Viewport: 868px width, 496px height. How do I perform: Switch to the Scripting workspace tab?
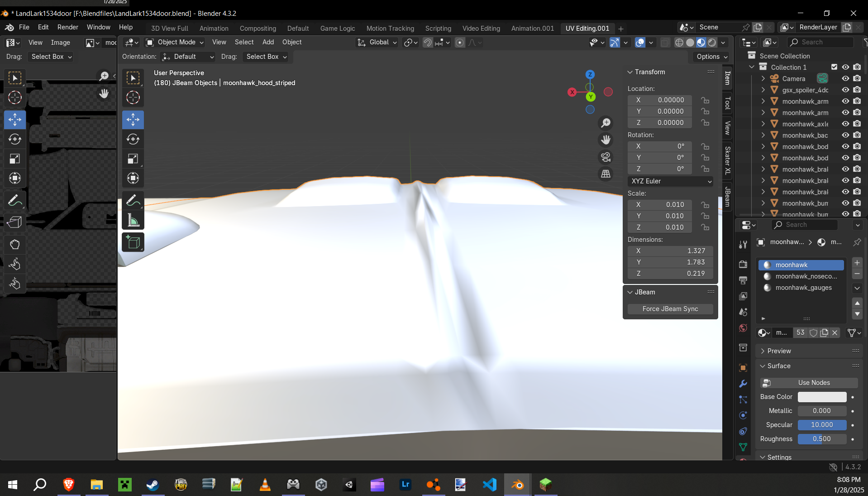coord(438,29)
